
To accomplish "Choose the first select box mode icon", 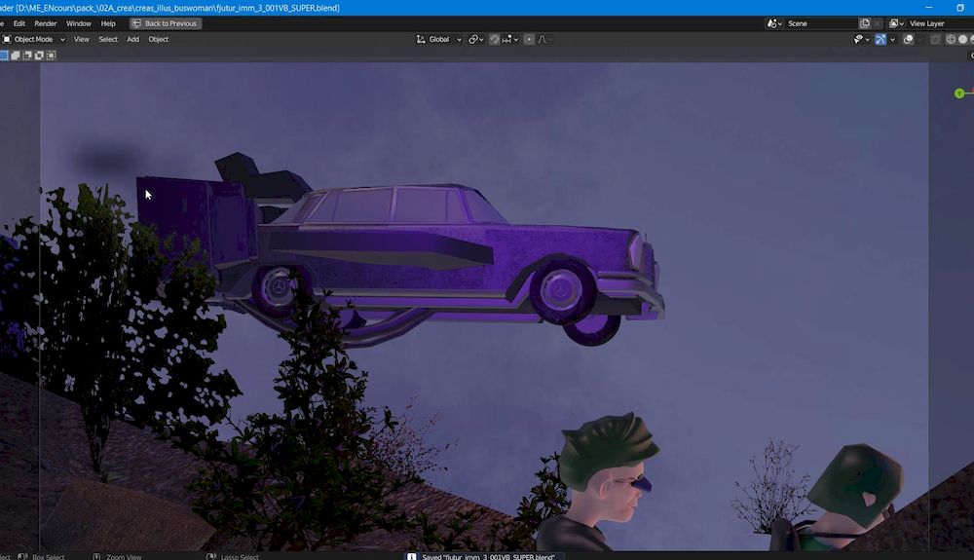I will click(5, 56).
